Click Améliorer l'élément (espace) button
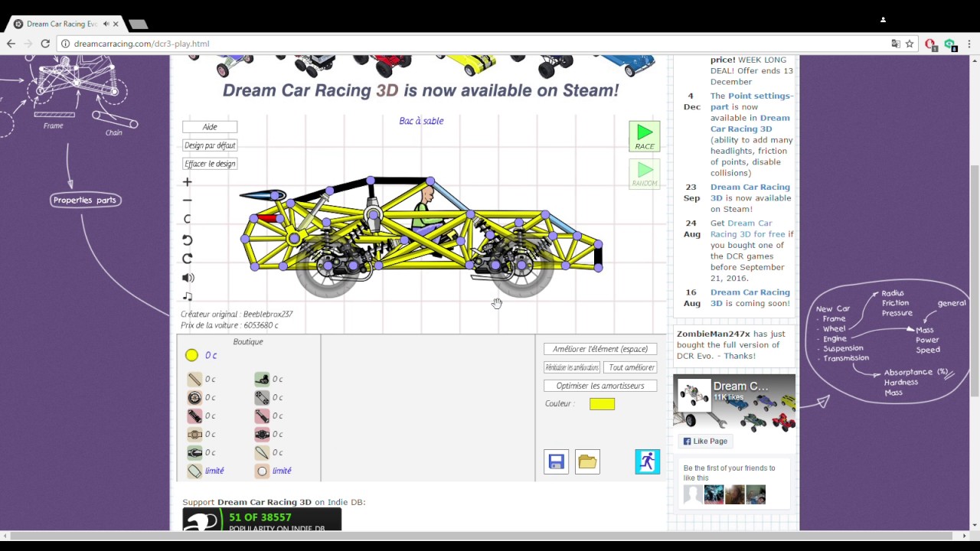This screenshot has height=551, width=980. pyautogui.click(x=600, y=349)
